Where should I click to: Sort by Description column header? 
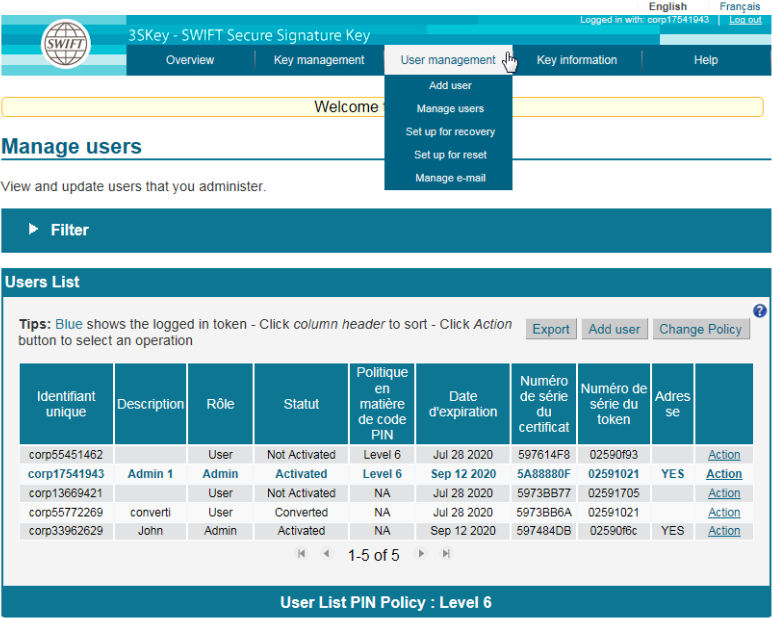pos(151,404)
